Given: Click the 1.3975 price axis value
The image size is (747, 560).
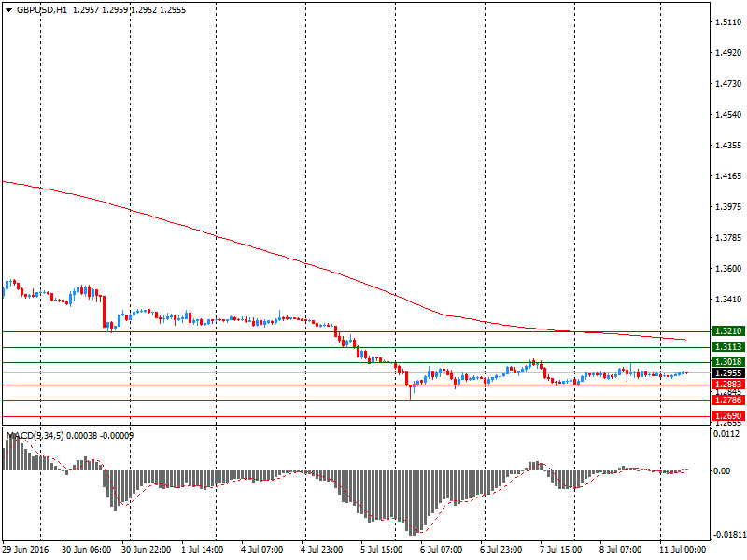Looking at the screenshot, I should click(x=728, y=206).
